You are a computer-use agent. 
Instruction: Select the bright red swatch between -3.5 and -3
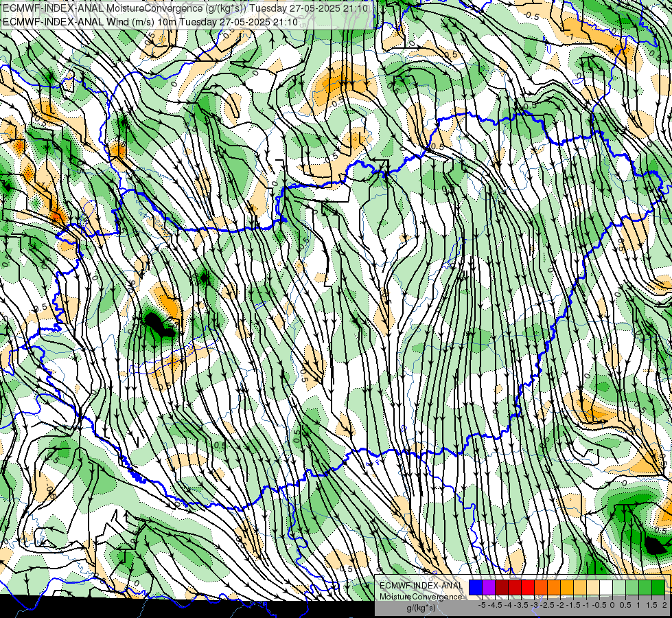528,587
